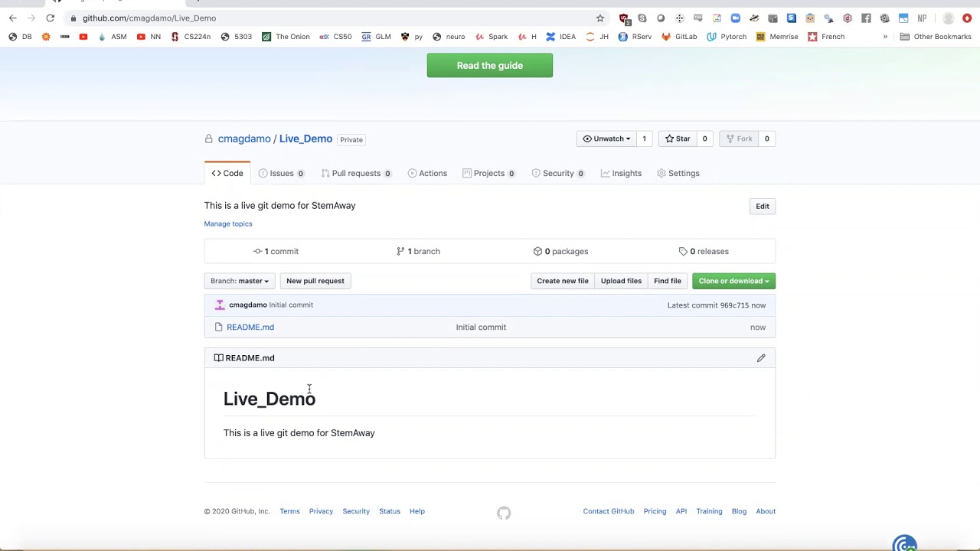Open the YouTube bookmark icon
This screenshot has width=980, height=551.
83,37
